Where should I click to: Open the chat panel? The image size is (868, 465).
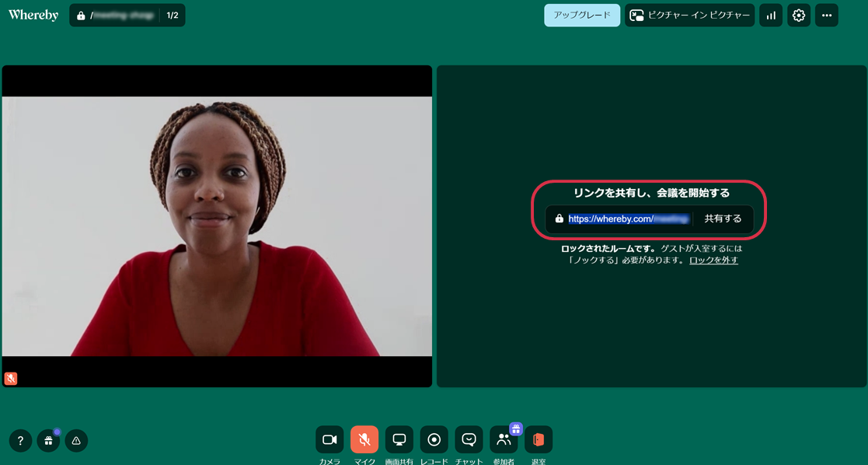[x=469, y=439]
